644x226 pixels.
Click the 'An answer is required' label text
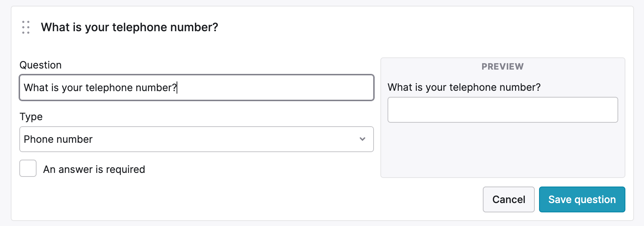(94, 169)
